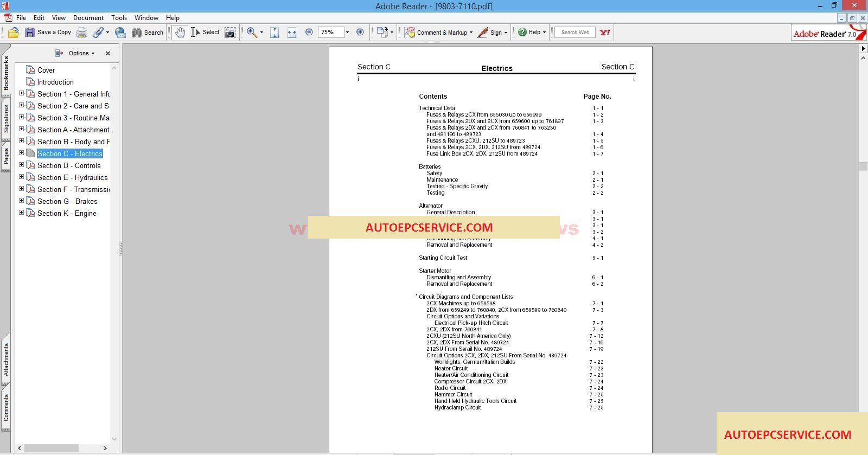The image size is (868, 455).
Task: Open the File menu
Action: click(21, 18)
